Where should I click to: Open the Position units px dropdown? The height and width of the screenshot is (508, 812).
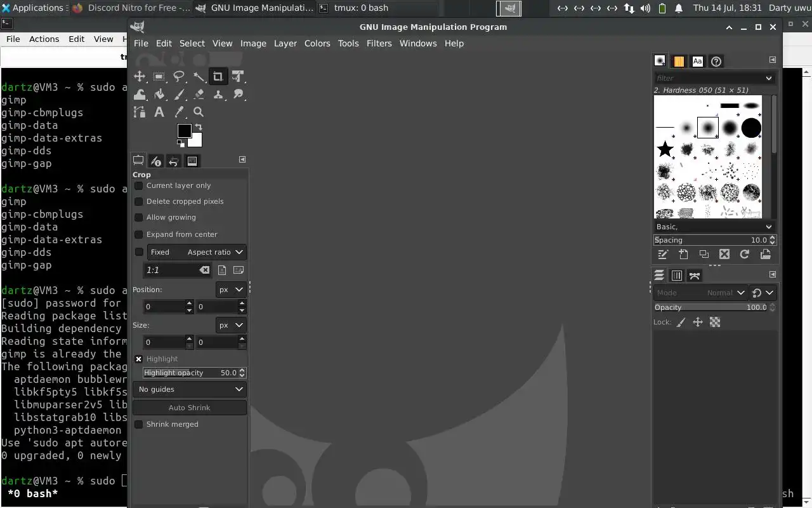click(231, 290)
